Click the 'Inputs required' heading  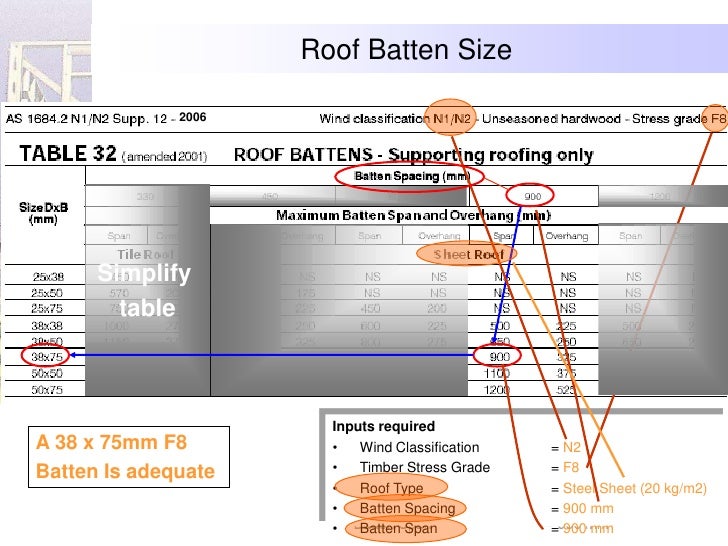tap(384, 426)
